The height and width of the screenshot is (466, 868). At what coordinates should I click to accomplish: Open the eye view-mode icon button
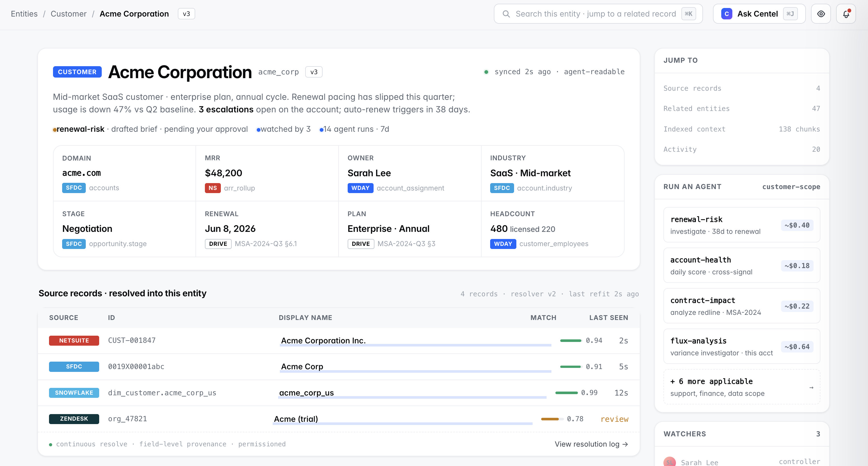coord(821,14)
